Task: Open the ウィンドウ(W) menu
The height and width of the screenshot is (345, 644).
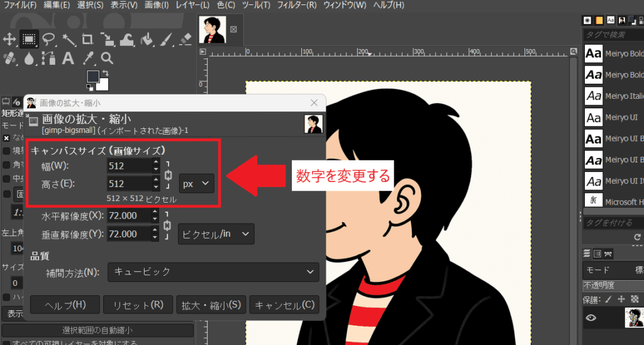Action: pyautogui.click(x=345, y=5)
